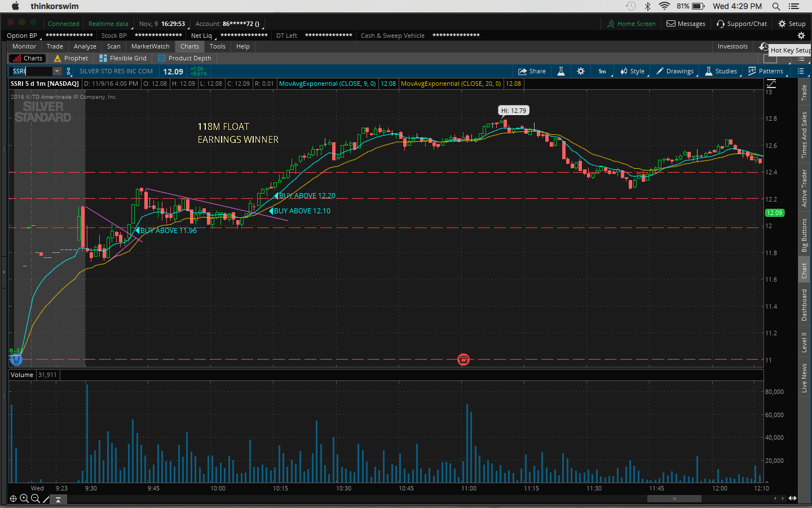Open Messages with envelope icon
The width and height of the screenshot is (812, 508).
[686, 24]
